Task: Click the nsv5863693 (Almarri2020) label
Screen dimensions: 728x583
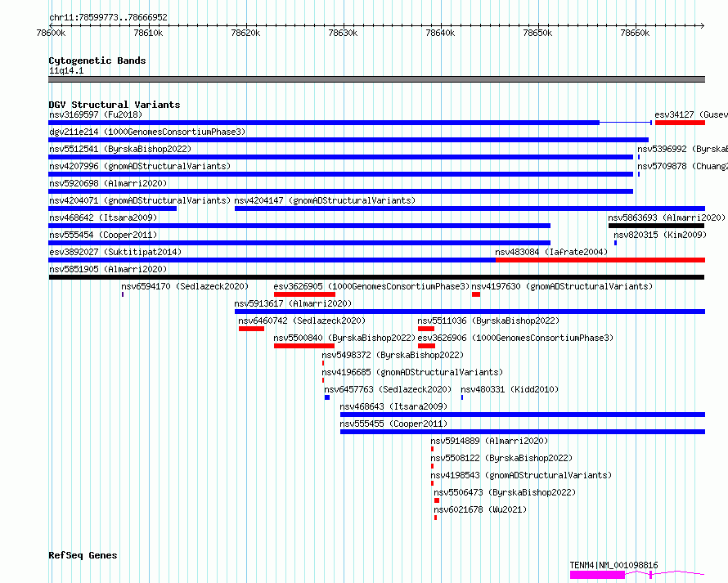Action: [x=667, y=218]
